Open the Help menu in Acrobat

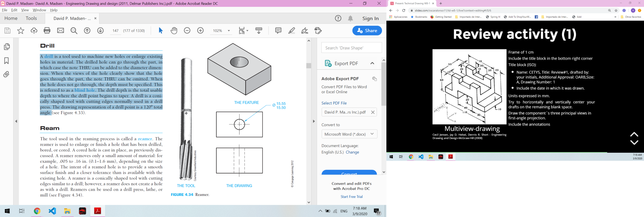coord(54,10)
